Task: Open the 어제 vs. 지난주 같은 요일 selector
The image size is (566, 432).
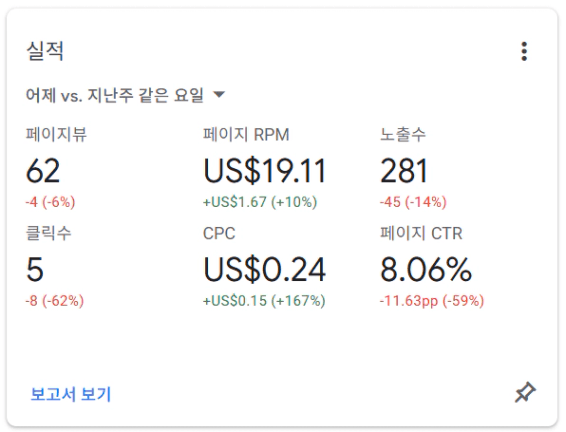Action: point(125,95)
